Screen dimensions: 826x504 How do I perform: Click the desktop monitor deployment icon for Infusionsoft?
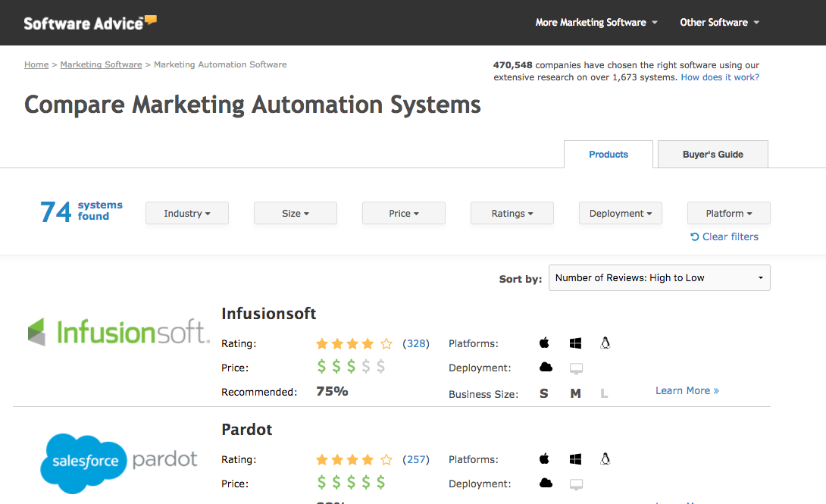576,368
